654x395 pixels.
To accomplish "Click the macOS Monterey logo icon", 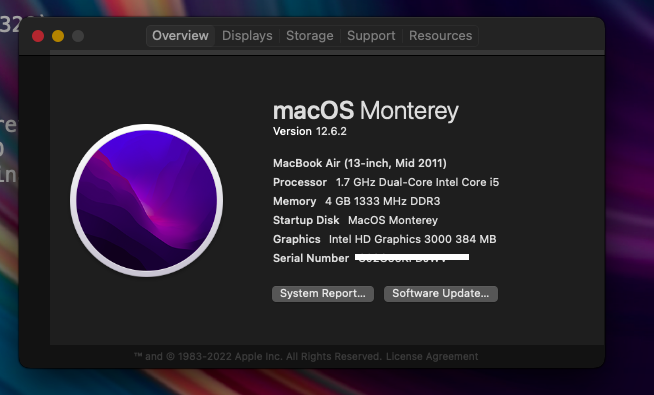I will click(x=146, y=200).
